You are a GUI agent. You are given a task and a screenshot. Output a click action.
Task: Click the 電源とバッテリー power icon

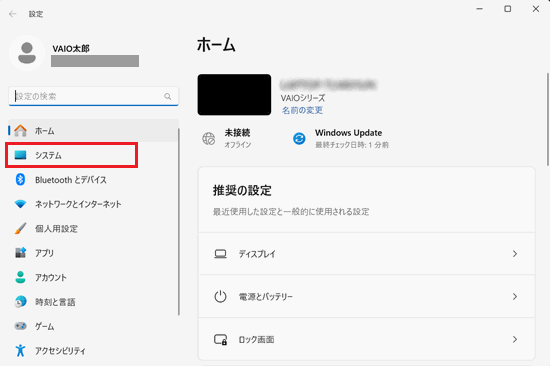[x=220, y=297]
